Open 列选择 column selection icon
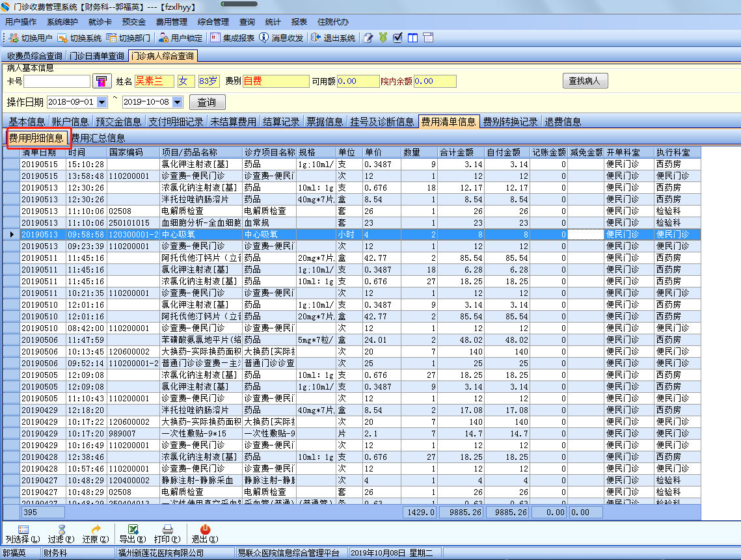 tap(23, 529)
